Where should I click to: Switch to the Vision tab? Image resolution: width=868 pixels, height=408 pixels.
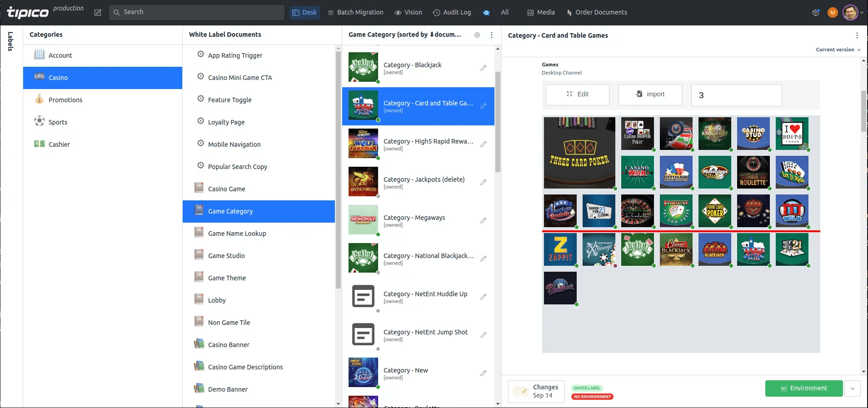[x=408, y=13]
